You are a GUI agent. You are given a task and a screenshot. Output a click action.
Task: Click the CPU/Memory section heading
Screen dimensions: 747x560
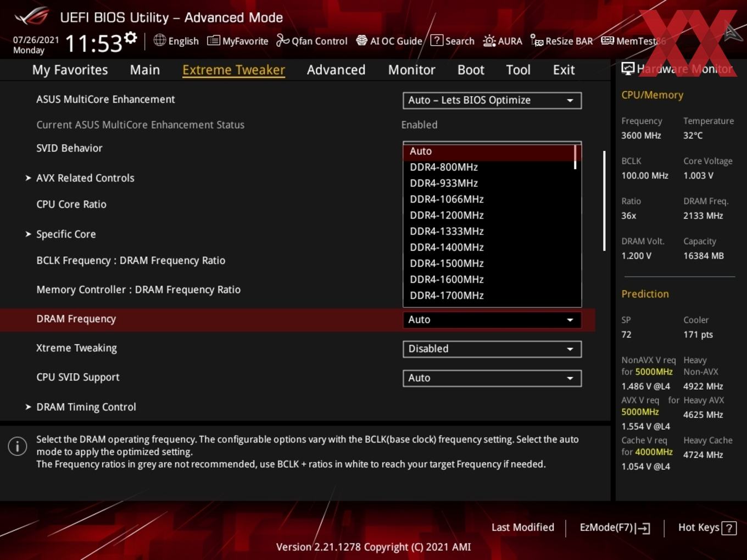652,95
